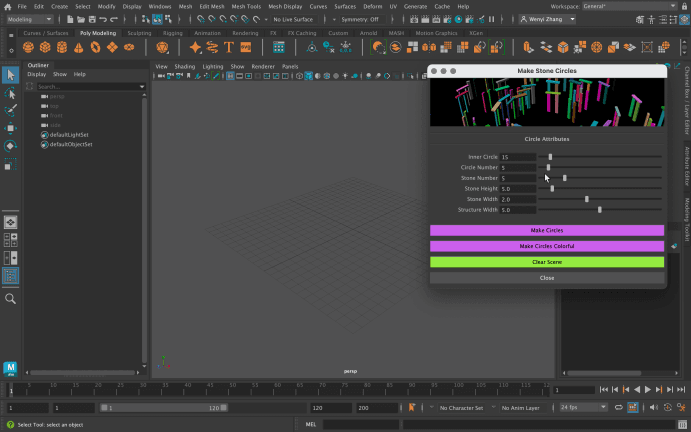Select the single perspective layout button
The height and width of the screenshot is (432, 691).
[x=11, y=222]
